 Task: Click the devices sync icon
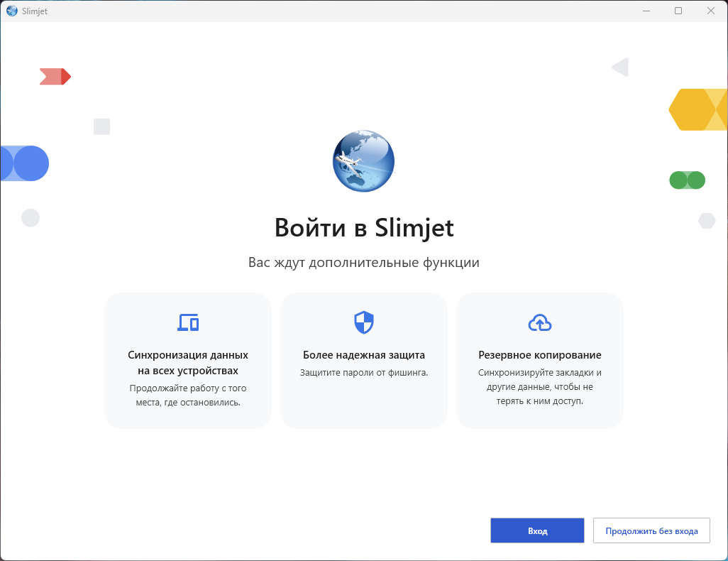pos(188,322)
